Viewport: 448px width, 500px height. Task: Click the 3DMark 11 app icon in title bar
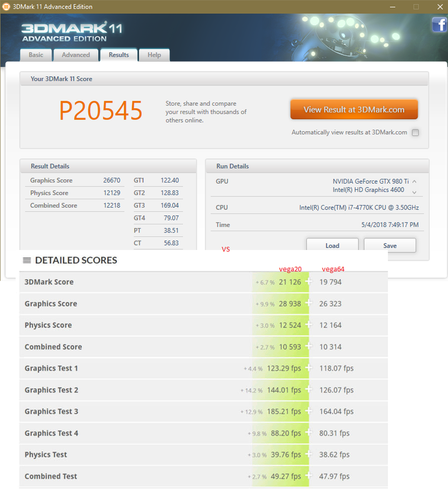(x=6, y=6)
